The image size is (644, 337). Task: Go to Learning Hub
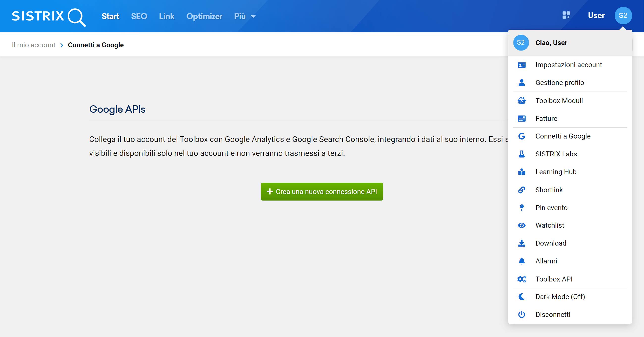pyautogui.click(x=570, y=172)
